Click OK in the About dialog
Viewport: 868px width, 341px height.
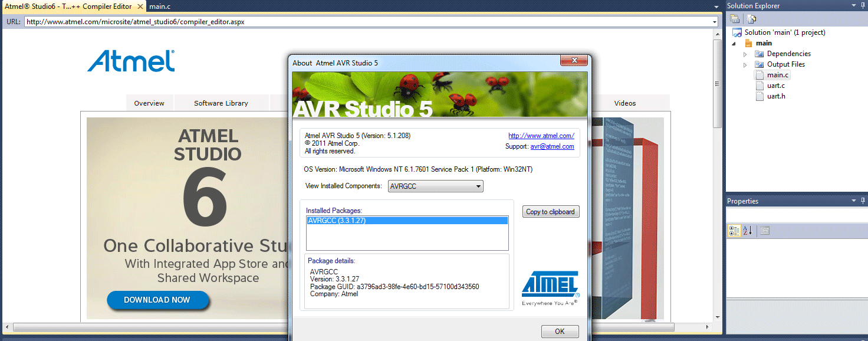coord(560,332)
